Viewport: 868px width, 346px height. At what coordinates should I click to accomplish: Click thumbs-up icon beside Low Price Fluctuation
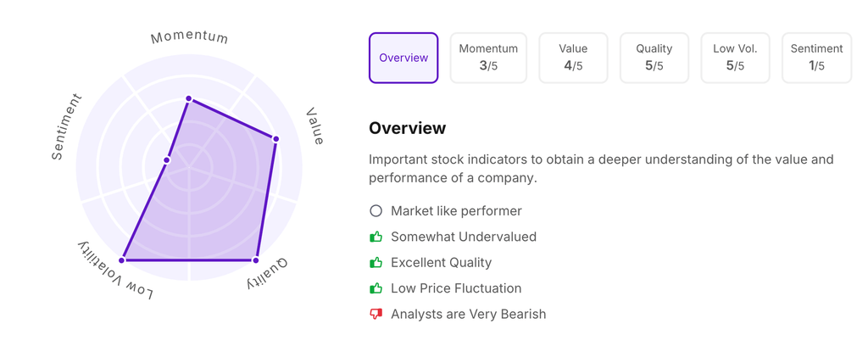point(376,288)
